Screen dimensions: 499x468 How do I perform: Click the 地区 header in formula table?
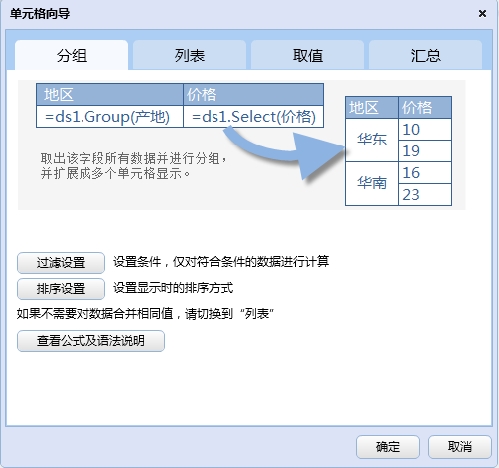[x=110, y=95]
